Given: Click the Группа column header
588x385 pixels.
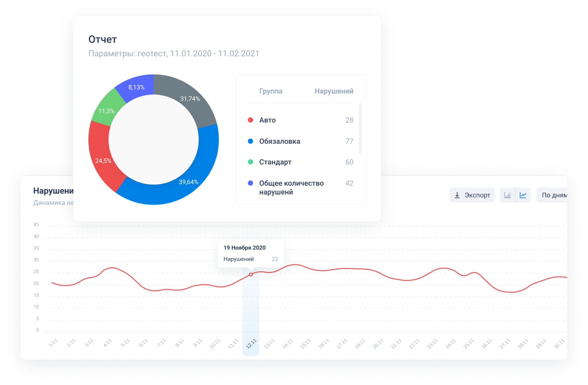Looking at the screenshot, I should click(271, 91).
